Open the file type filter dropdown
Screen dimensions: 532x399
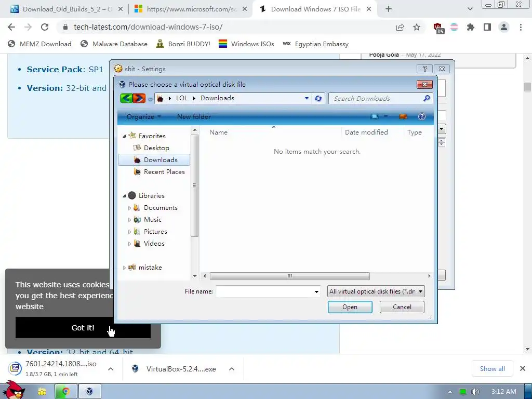[x=420, y=291]
